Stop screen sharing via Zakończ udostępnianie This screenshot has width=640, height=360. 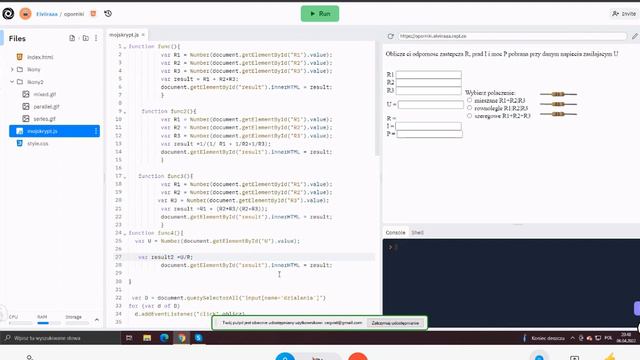(x=395, y=323)
